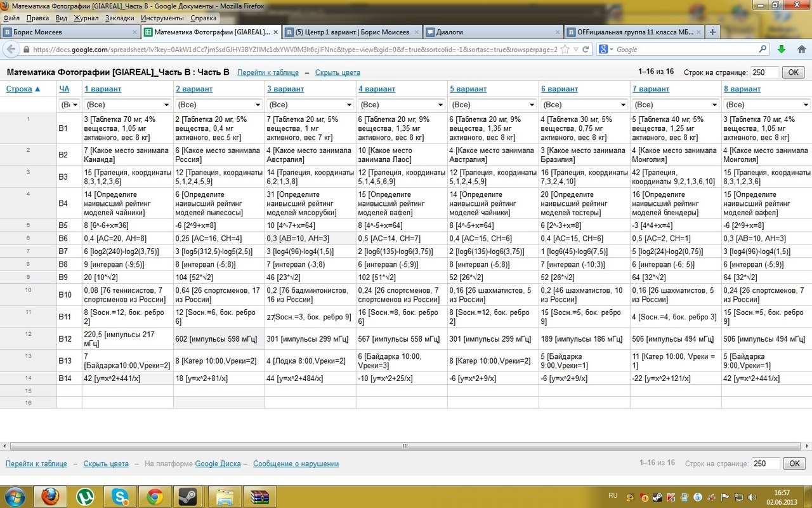Open Skype from the taskbar
The height and width of the screenshot is (508, 812).
pyautogui.click(x=119, y=496)
